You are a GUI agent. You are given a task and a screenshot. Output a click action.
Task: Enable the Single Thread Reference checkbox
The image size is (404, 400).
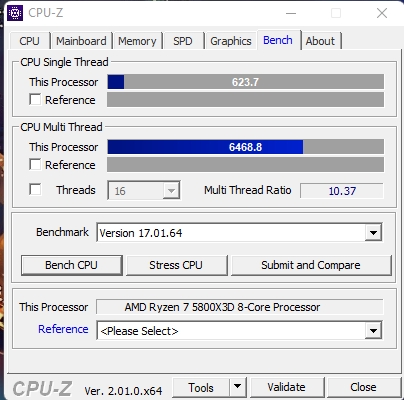[35, 99]
